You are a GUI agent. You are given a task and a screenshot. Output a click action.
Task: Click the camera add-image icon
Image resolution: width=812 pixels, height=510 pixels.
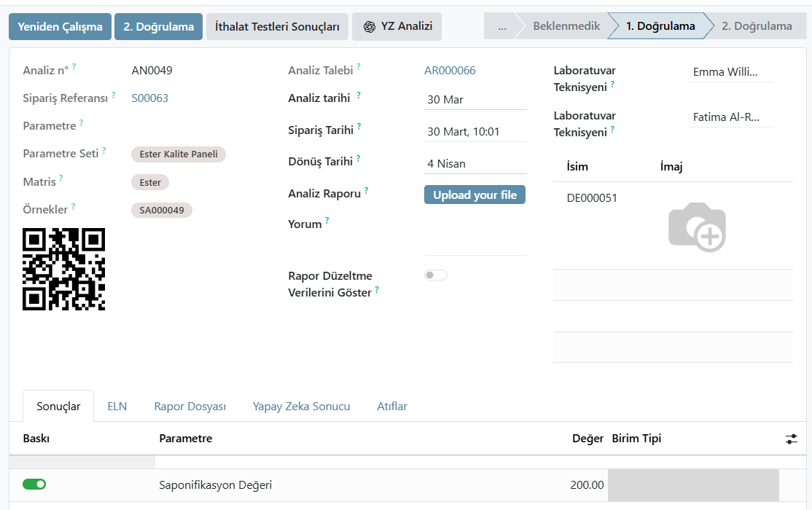[697, 227]
